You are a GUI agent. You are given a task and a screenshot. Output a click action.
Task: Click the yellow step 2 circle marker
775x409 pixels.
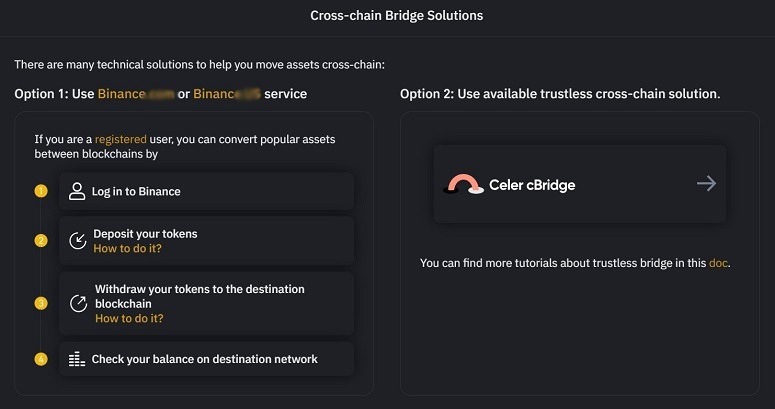(41, 241)
